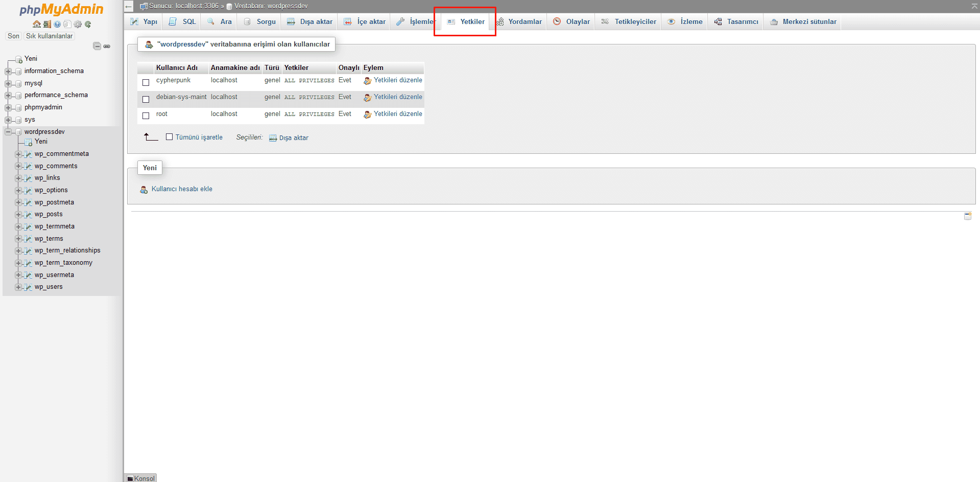Expand the mysql database node

(8, 84)
